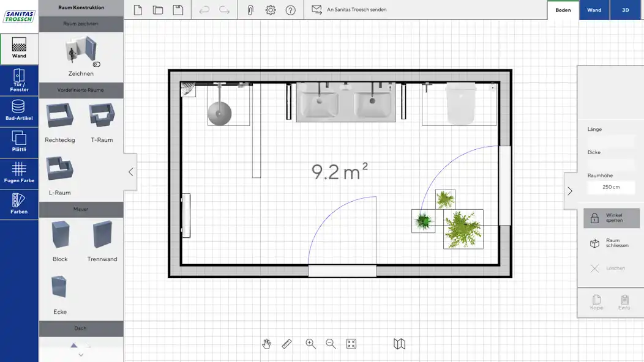Enable Winkel sperren in the right panel
Image resolution: width=644 pixels, height=362 pixels.
[612, 218]
